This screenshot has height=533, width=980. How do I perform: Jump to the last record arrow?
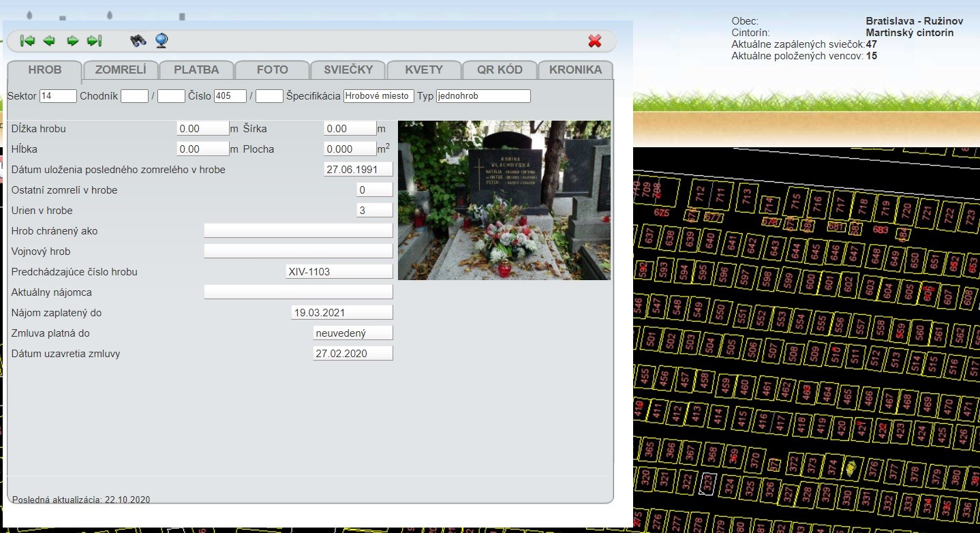[95, 41]
